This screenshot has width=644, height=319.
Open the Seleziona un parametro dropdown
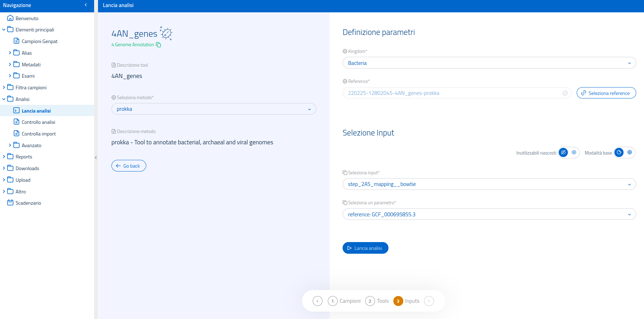(x=489, y=214)
